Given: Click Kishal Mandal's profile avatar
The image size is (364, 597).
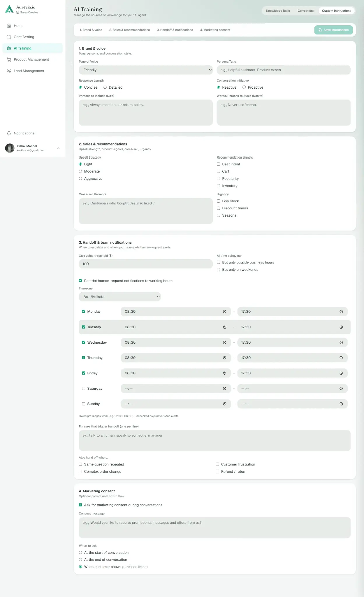Looking at the screenshot, I should click(x=10, y=148).
